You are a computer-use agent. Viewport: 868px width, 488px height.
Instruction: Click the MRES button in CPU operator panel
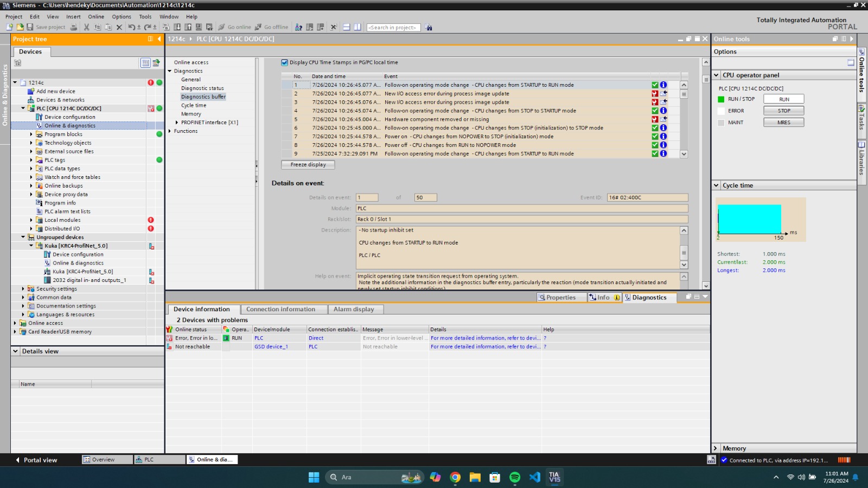(x=784, y=123)
